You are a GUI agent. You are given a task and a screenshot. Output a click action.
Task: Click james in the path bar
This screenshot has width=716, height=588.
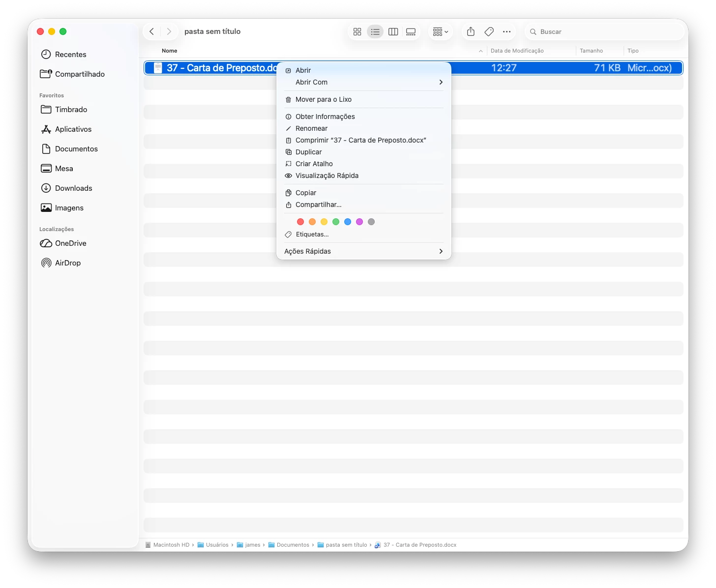click(x=248, y=545)
